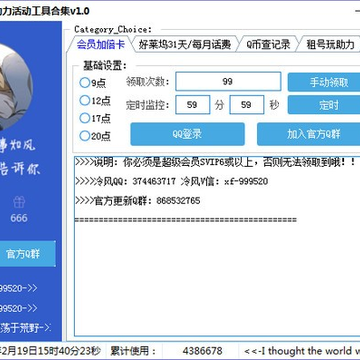Click the 官方更新Q群: 868532765 line
This screenshot has width=360, height=360.
(138, 201)
